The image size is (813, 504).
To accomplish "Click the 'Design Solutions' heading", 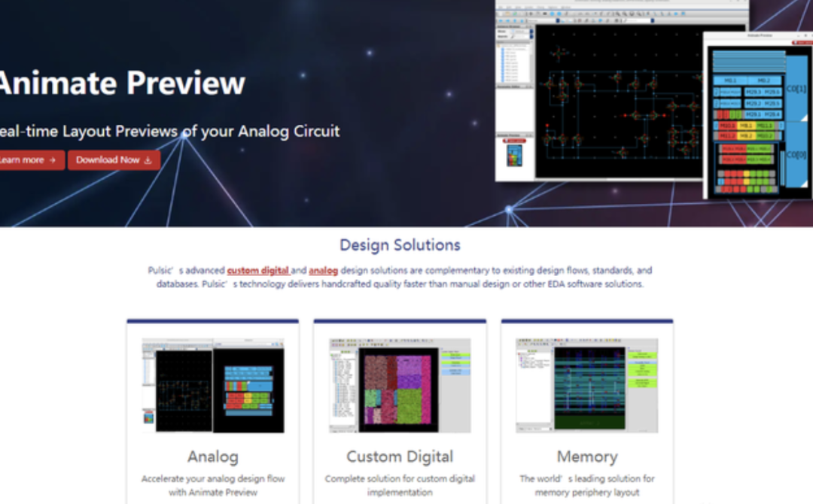I will [x=400, y=245].
